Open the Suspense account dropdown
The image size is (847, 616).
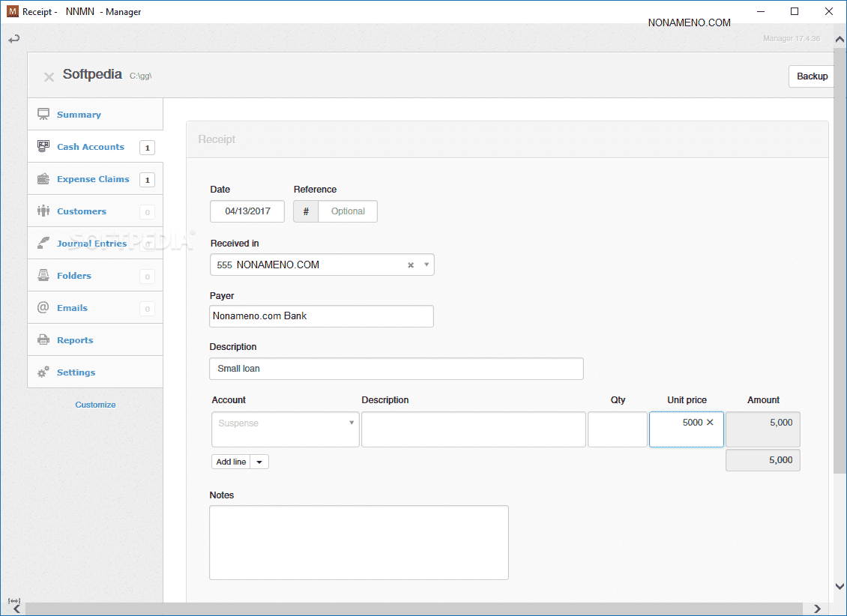(x=352, y=423)
